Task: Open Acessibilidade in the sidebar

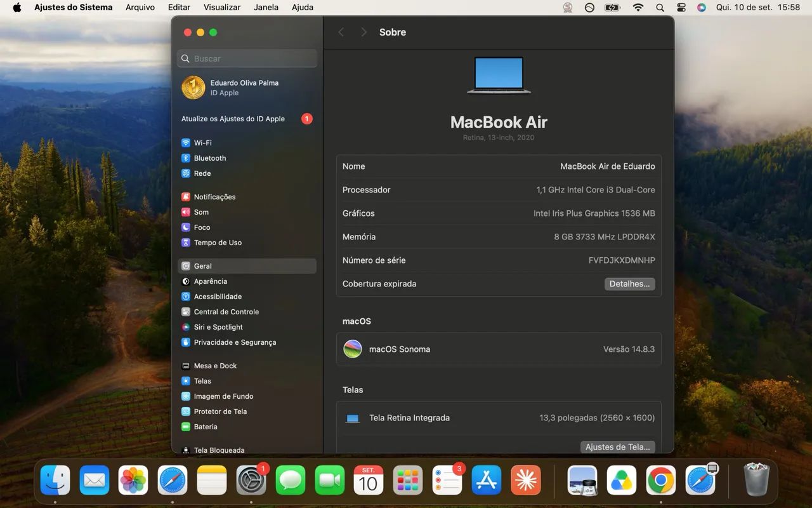Action: click(247, 297)
